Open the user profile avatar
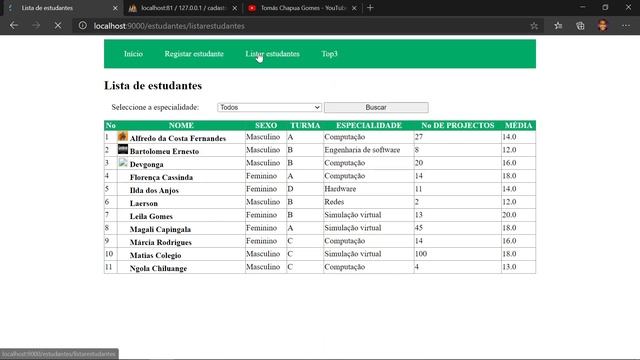640x360 pixels. pos(602,26)
